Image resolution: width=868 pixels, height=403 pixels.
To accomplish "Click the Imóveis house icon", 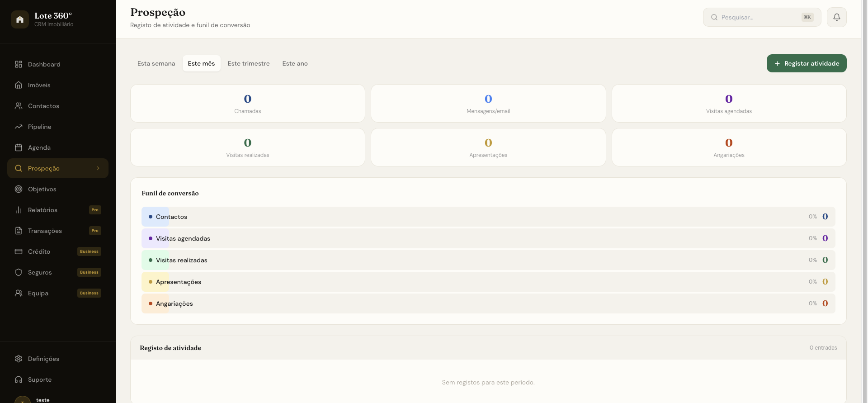I will (x=19, y=85).
